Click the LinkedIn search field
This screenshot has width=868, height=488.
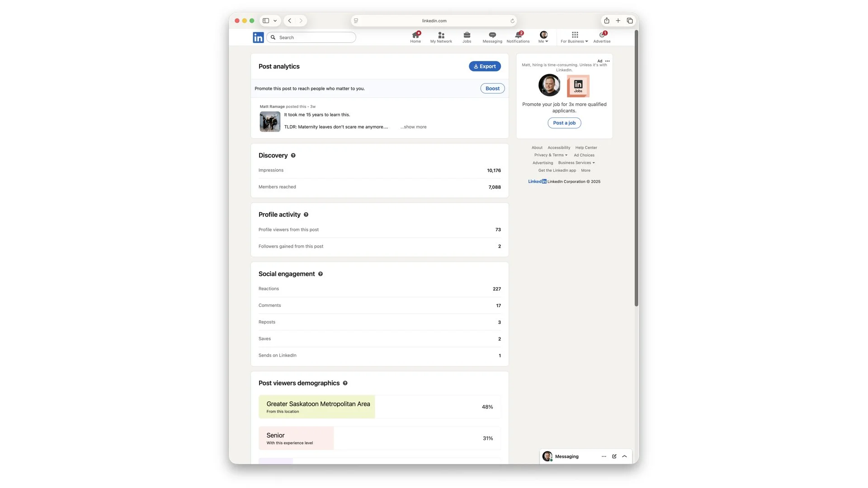coord(316,38)
